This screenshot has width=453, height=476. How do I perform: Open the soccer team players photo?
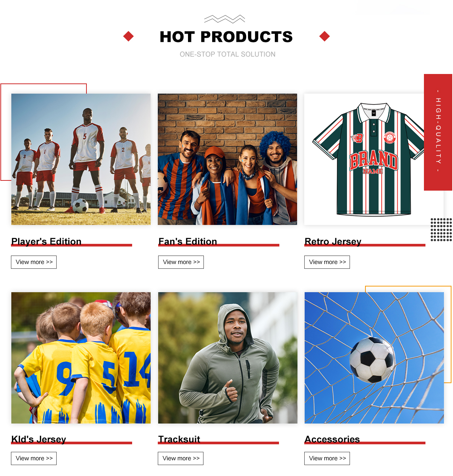[81, 159]
